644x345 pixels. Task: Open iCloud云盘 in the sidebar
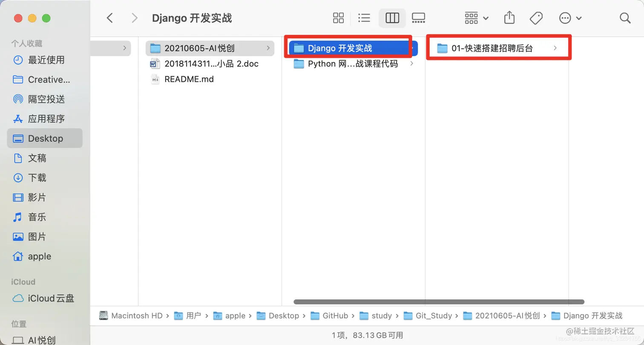[x=45, y=299]
